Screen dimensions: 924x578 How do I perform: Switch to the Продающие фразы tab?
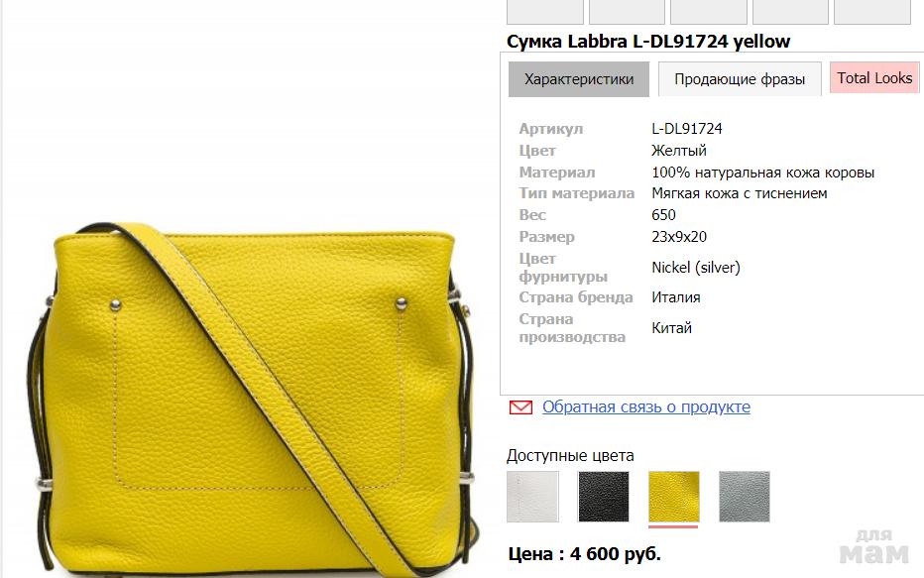click(x=740, y=79)
